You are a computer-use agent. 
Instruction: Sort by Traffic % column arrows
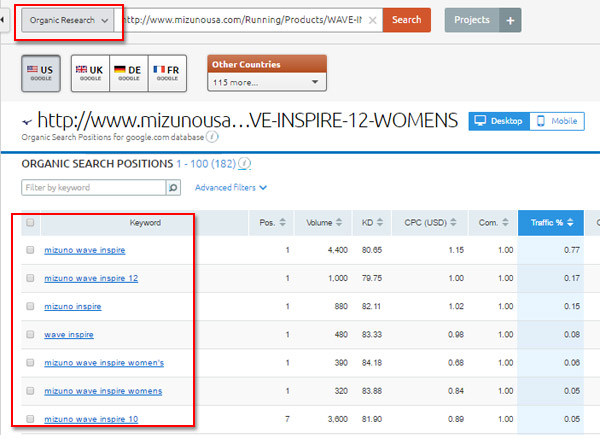[x=570, y=222]
